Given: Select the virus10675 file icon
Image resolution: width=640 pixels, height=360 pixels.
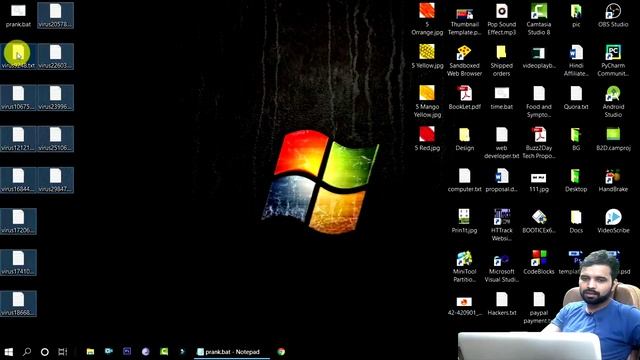Looking at the screenshot, I should click(18, 98).
